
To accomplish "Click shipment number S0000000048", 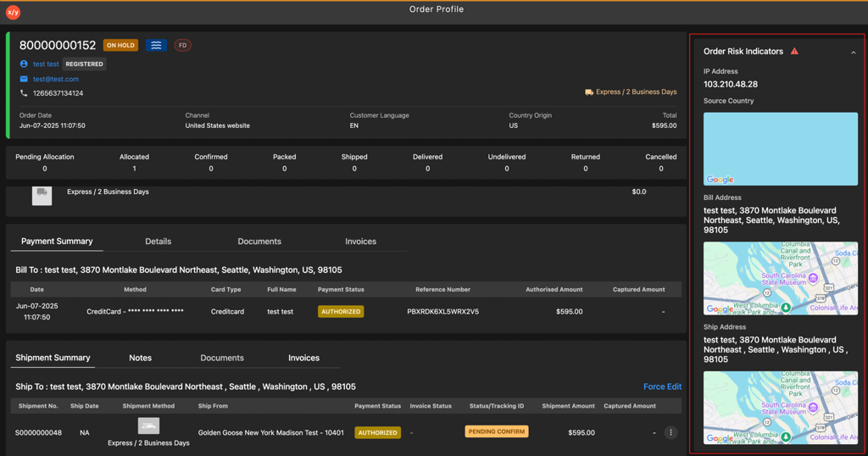I will (38, 433).
